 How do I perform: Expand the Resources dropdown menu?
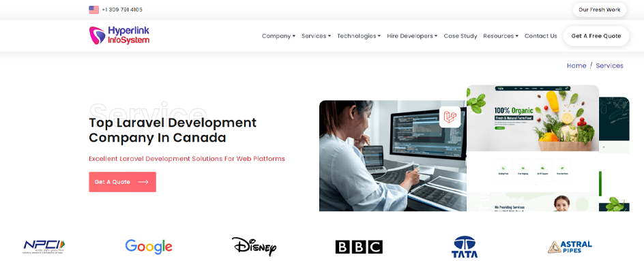(x=501, y=36)
